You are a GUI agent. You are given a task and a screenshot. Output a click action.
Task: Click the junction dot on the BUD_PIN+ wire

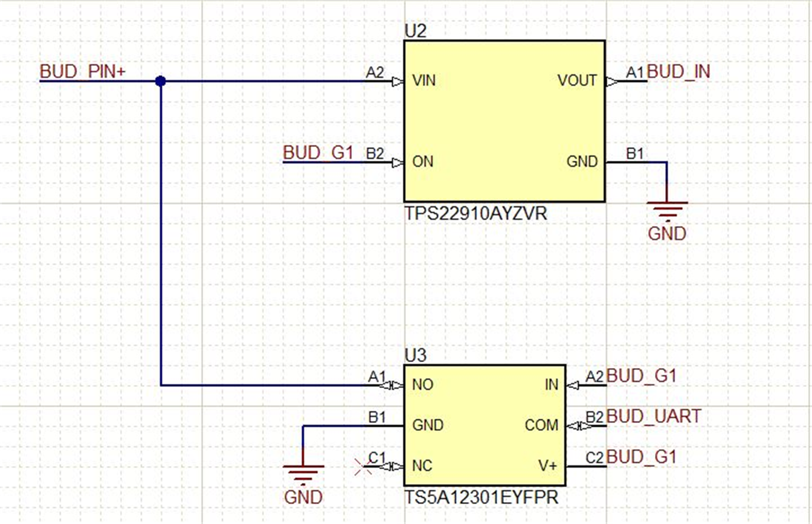[x=160, y=81]
